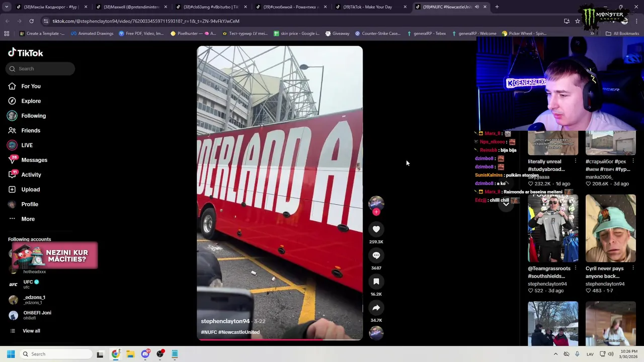
Task: Open the Giveaway bookmark
Action: tap(337, 33)
